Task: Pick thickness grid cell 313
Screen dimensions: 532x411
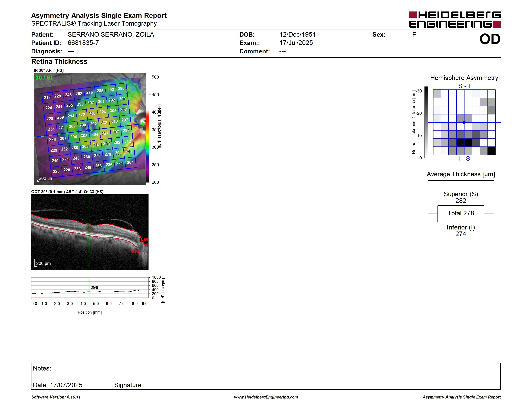Action: pyautogui.click(x=114, y=121)
